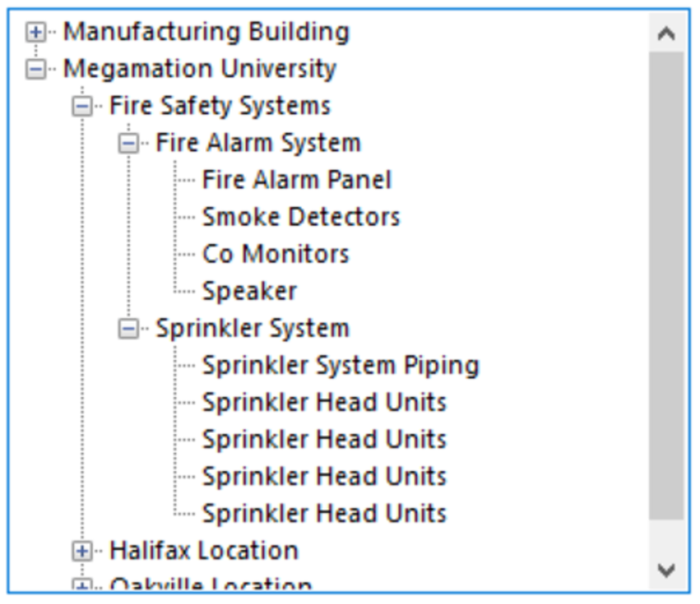Click the scrollbar down arrow
700x604 pixels.
(x=666, y=570)
